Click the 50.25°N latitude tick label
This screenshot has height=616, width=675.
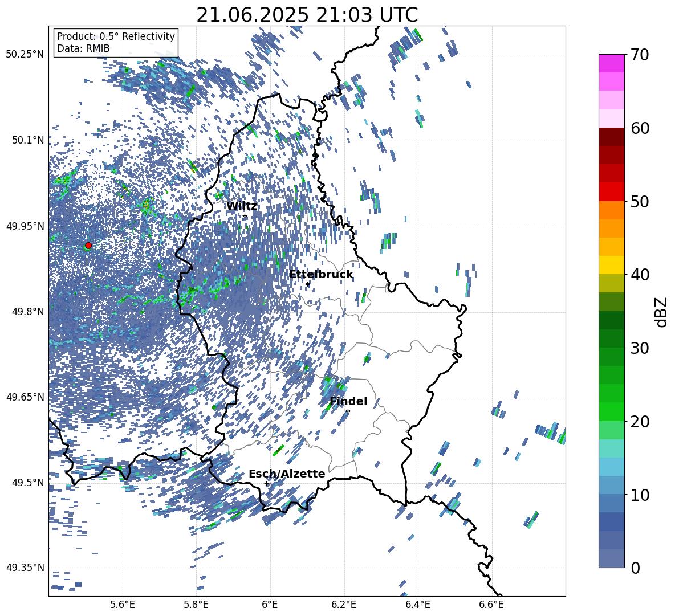tap(25, 55)
